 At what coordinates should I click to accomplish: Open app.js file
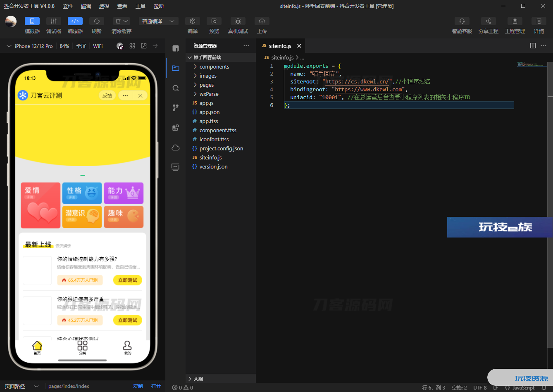click(221, 103)
